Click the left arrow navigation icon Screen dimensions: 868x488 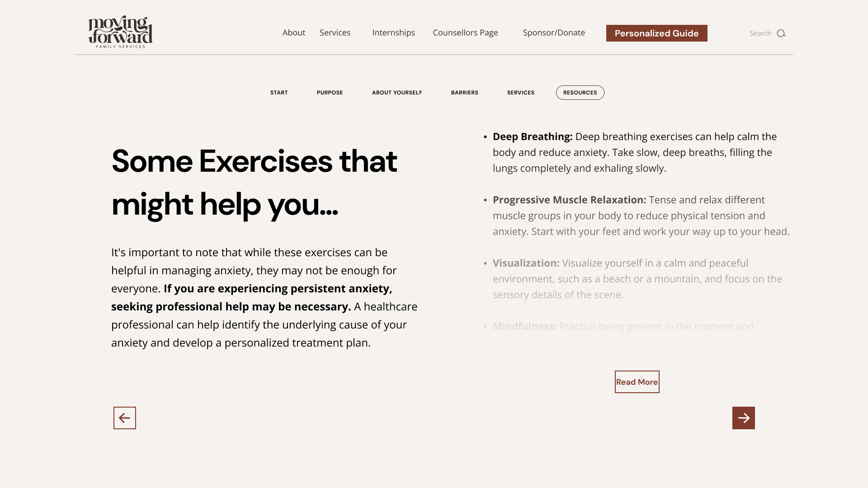[x=125, y=418]
